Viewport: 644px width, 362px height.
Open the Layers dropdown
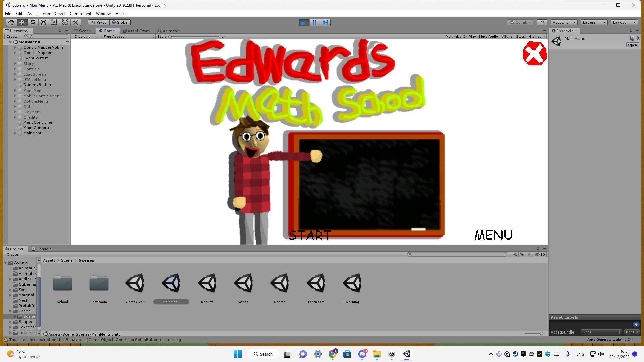594,22
